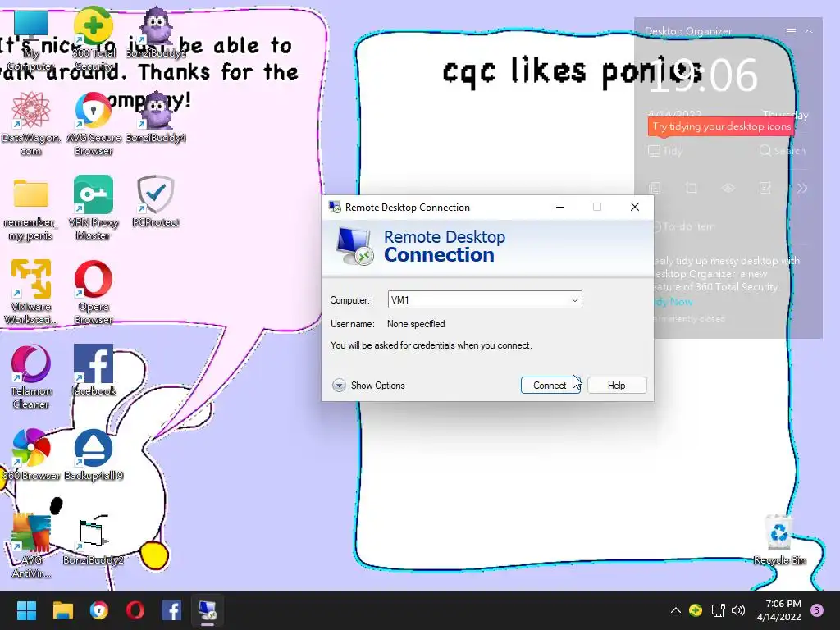
Task: Launch AVG Secure Browser from taskbar
Action: (x=99, y=610)
